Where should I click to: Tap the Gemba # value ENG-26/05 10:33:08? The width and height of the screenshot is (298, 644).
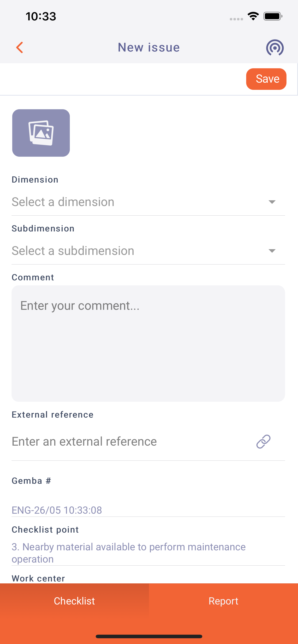pyautogui.click(x=57, y=510)
